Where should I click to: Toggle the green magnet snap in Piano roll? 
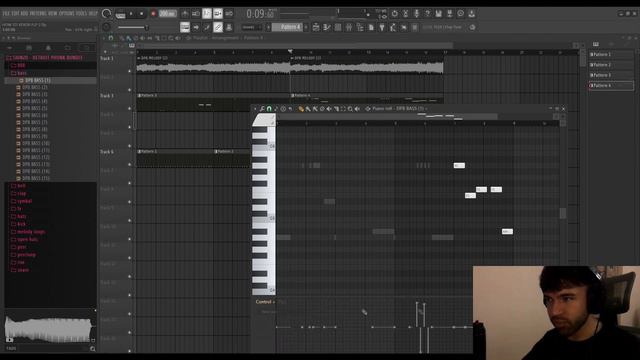coord(269,109)
